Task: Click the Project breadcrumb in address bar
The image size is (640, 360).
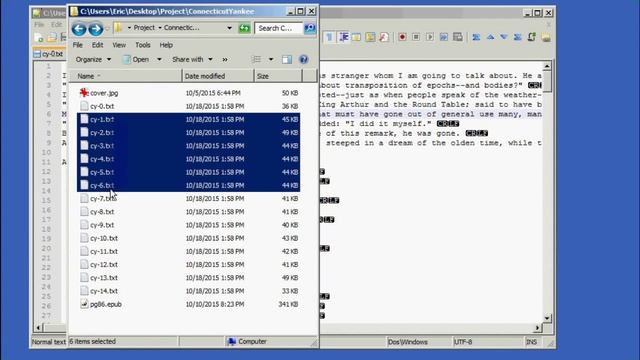Action: point(144,28)
